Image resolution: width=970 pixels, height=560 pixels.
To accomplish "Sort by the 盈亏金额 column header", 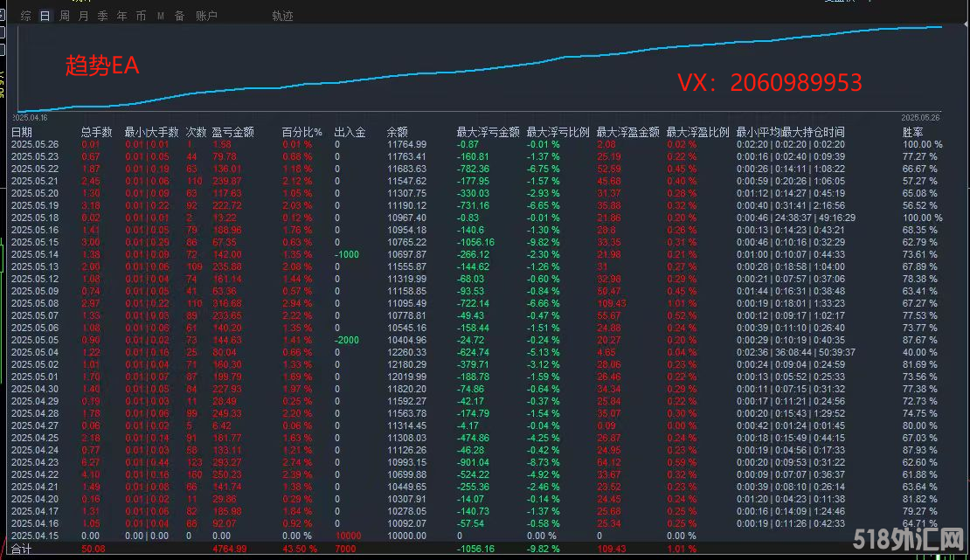I will [232, 133].
